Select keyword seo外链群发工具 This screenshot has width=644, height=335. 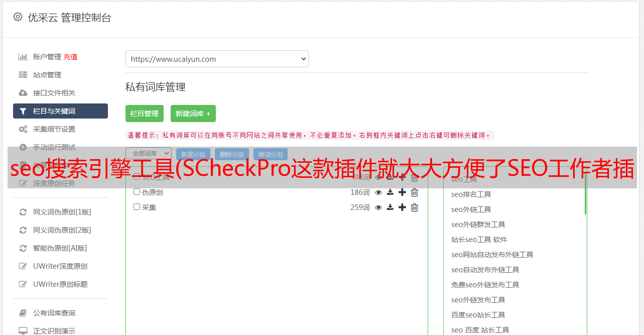tap(478, 225)
